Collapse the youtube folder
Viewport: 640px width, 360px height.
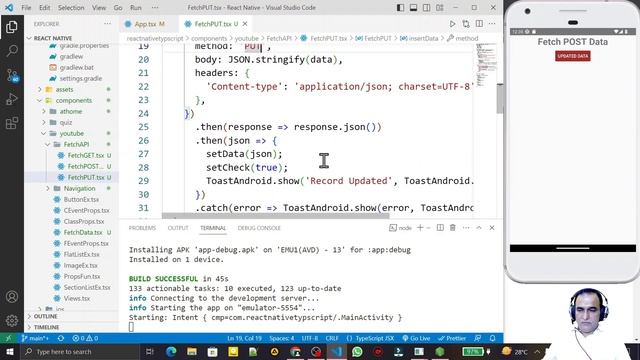(71, 133)
